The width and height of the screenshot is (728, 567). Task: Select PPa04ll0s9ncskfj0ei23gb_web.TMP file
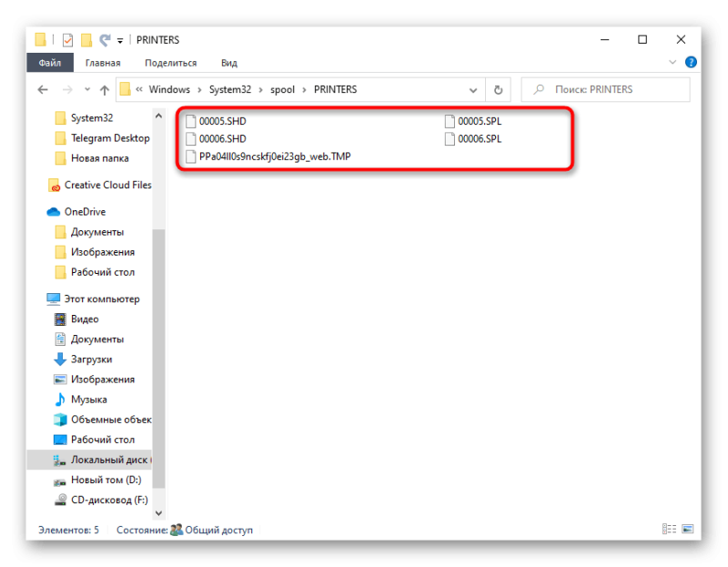pos(268,157)
